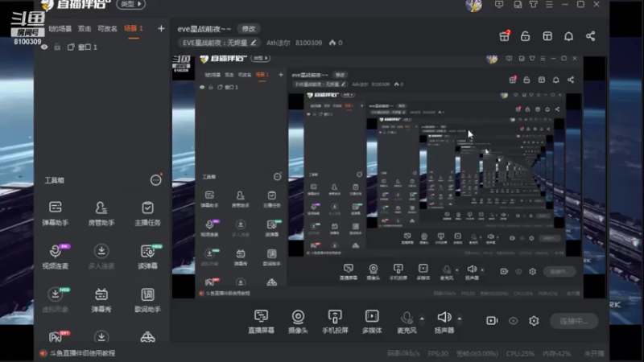Edit the EVE星战前夜 category tag pencil

pyautogui.click(x=254, y=43)
